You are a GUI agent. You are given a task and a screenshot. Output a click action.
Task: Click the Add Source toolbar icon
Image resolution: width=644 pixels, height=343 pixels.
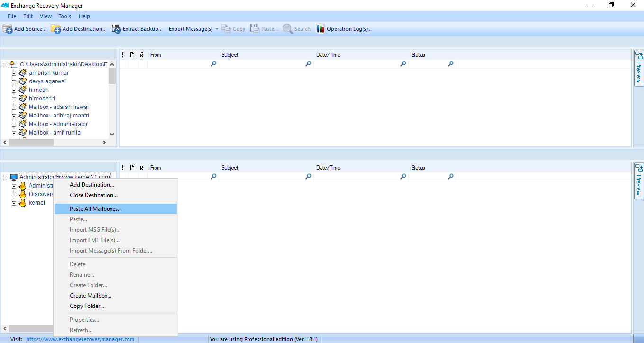8,29
